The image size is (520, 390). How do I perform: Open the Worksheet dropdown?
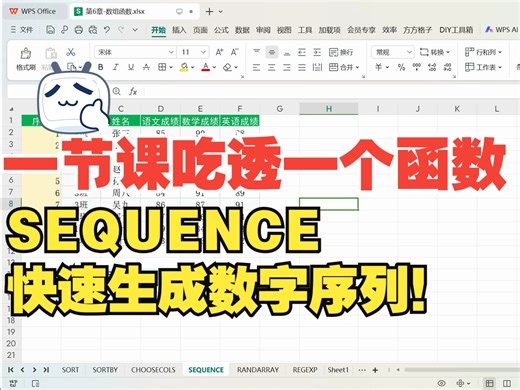pos(483,67)
